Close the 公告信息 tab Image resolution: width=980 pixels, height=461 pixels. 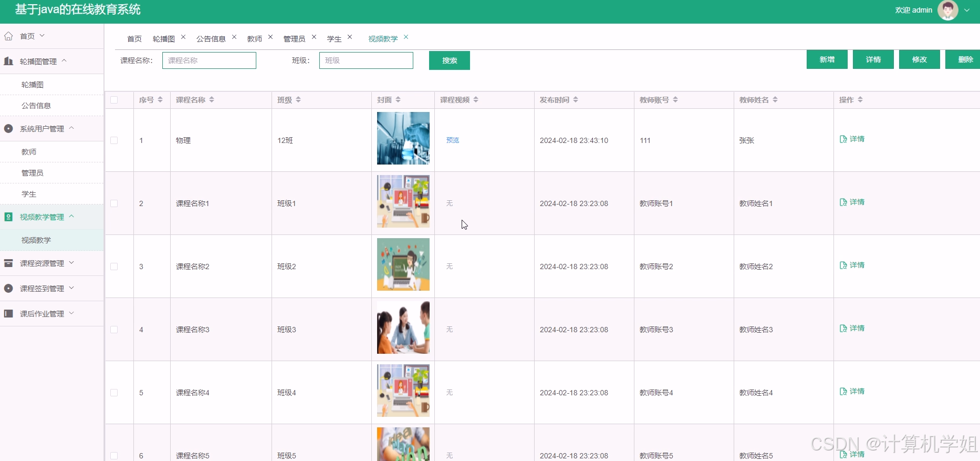[x=234, y=37]
